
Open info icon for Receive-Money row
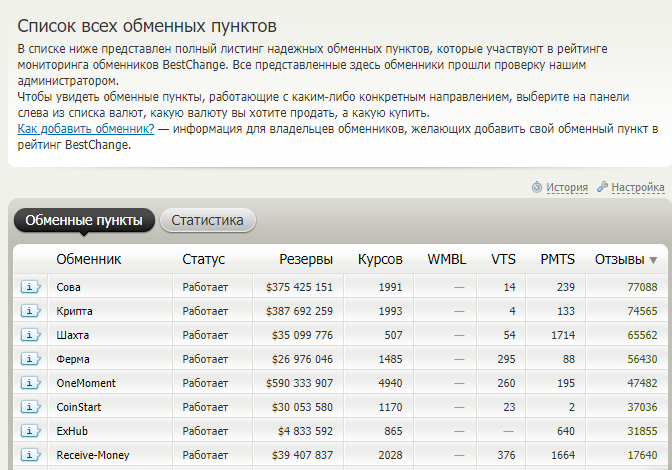tap(30, 455)
